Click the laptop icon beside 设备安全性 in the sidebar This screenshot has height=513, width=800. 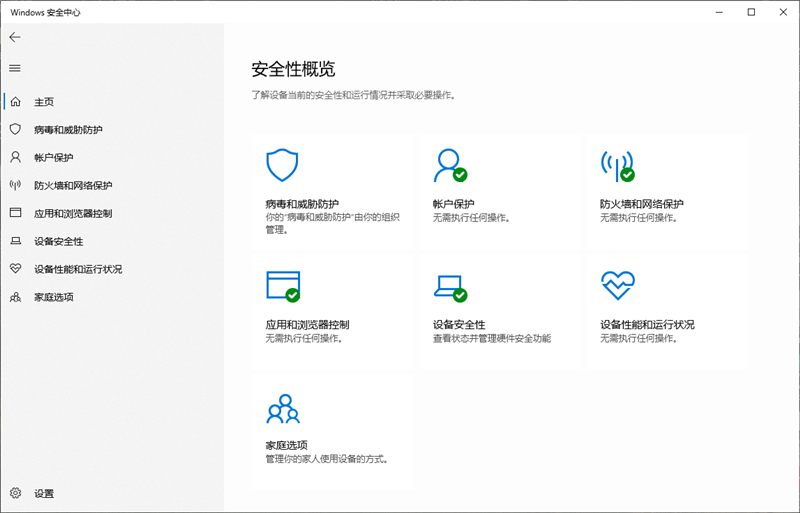pyautogui.click(x=15, y=240)
